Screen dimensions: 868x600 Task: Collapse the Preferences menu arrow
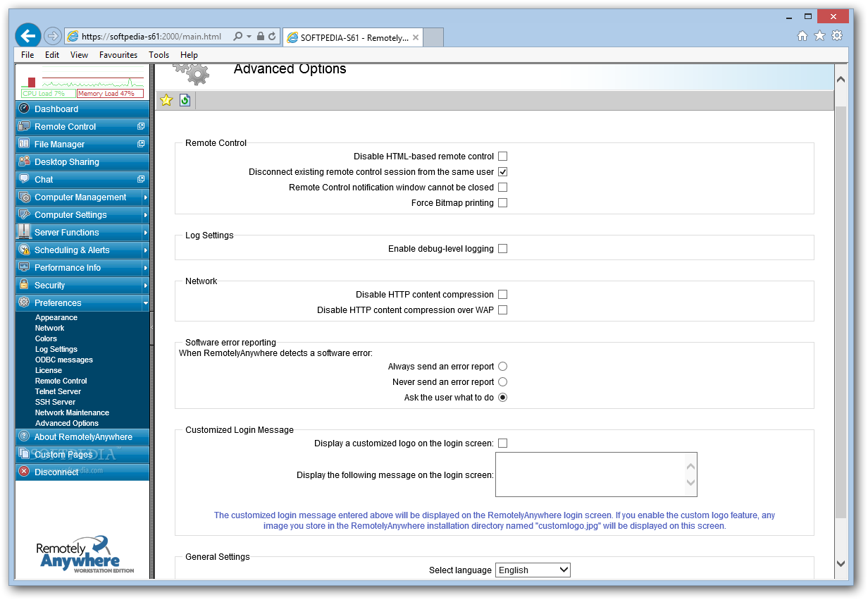click(146, 303)
